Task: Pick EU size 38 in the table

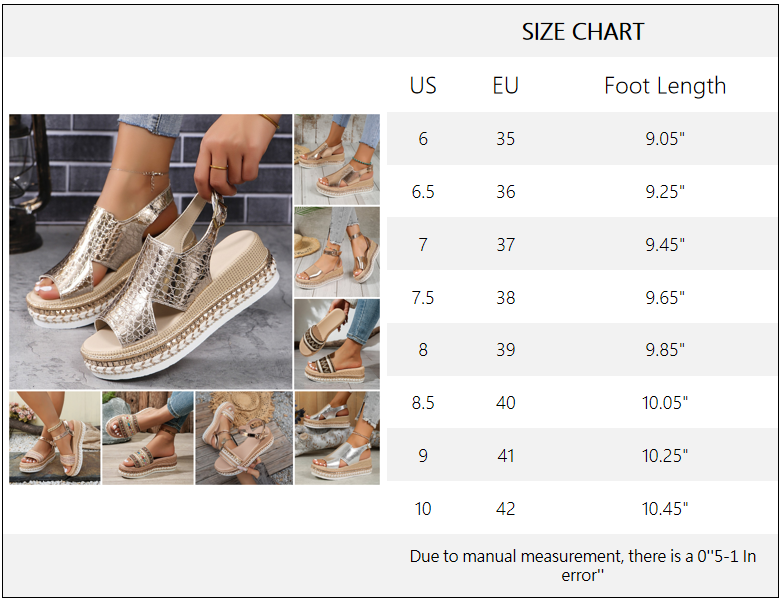Action: (x=505, y=297)
